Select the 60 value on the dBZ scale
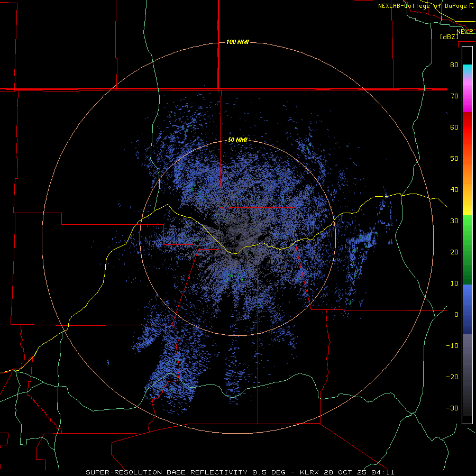The image size is (476, 476). tap(454, 127)
